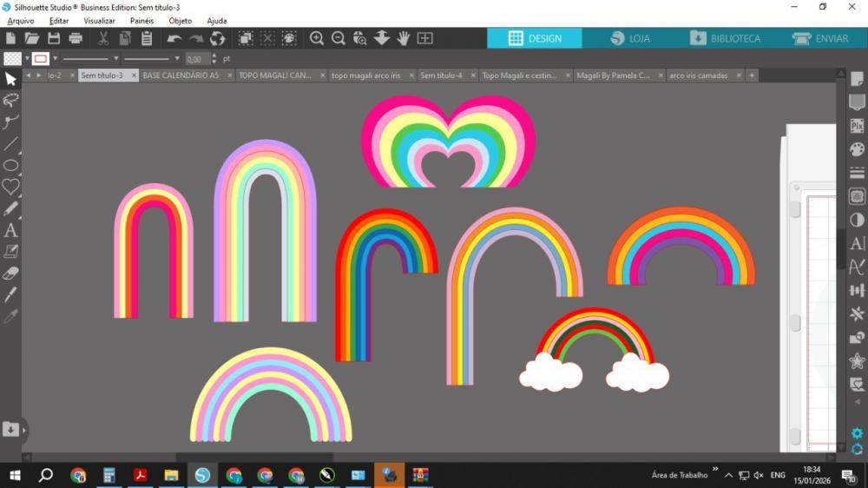This screenshot has width=868, height=488.
Task: Activate the Pan hand tool
Action: tap(404, 38)
